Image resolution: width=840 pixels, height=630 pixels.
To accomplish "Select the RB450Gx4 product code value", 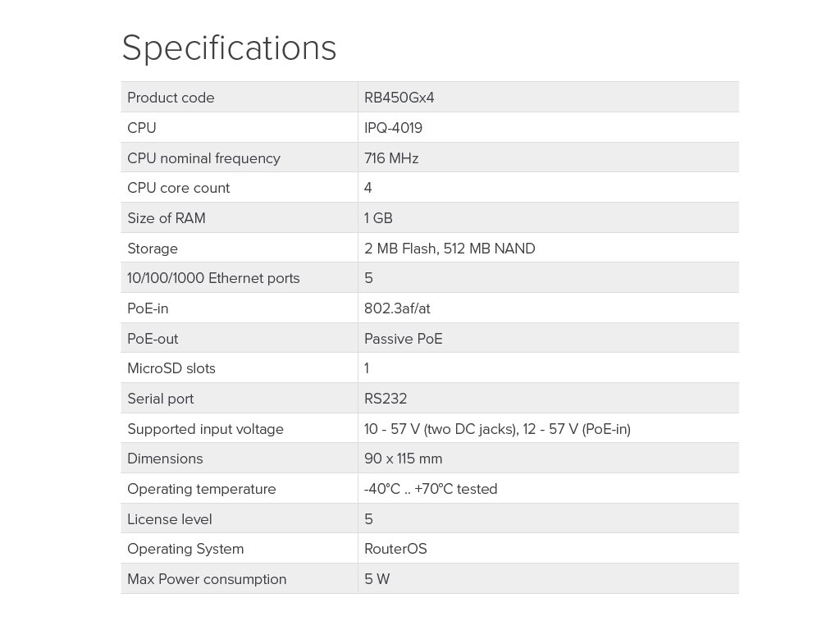I will [399, 98].
